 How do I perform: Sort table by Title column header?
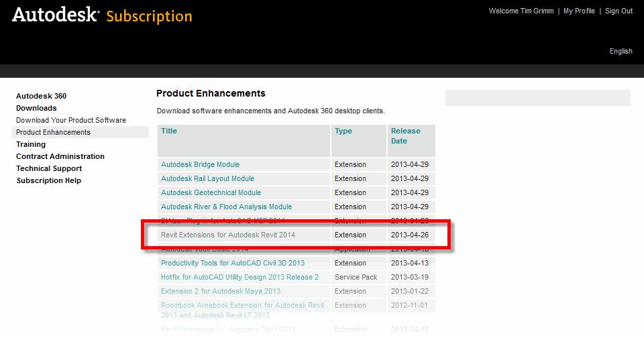pos(169,131)
